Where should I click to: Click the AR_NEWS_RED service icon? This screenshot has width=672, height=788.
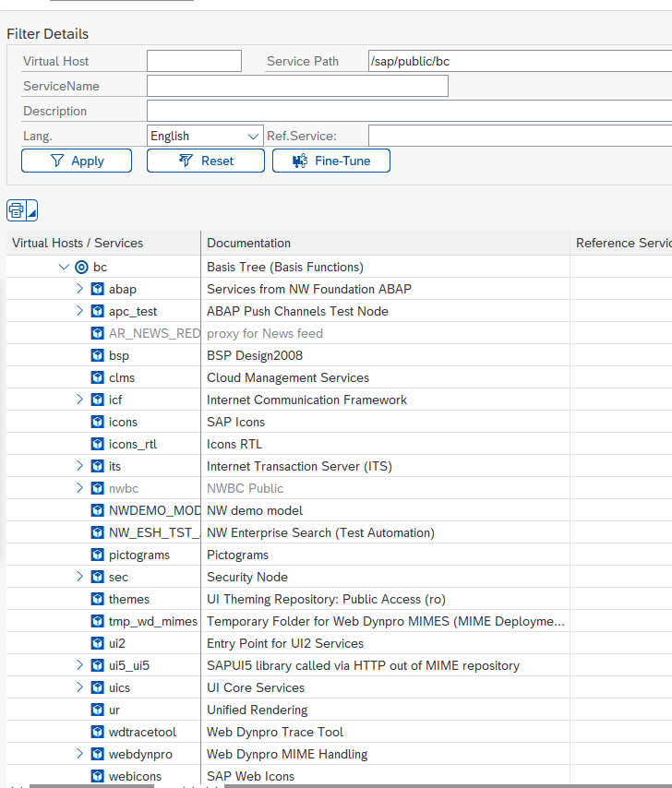pos(98,333)
